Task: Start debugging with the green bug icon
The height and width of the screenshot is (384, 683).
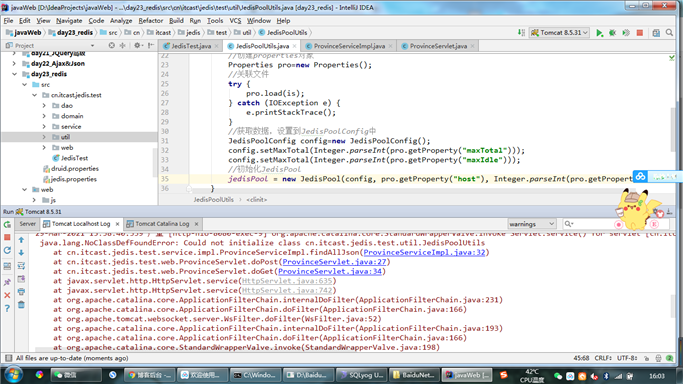Action: pos(612,33)
